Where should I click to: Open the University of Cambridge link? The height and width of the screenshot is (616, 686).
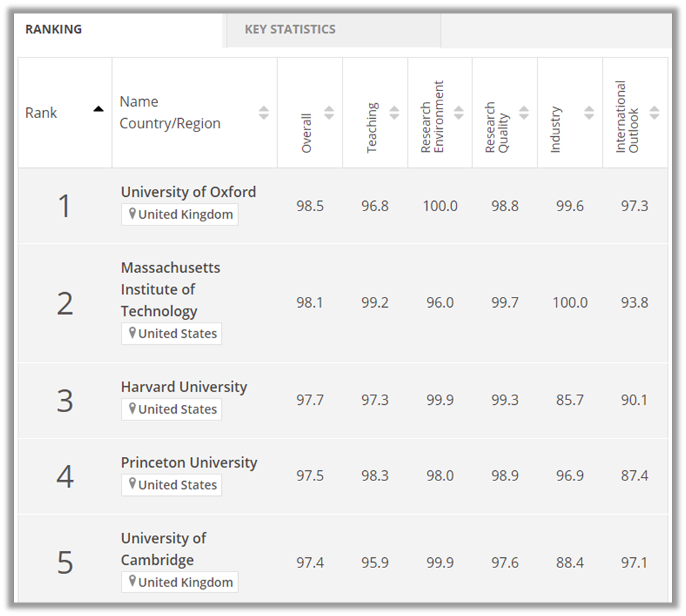click(163, 549)
